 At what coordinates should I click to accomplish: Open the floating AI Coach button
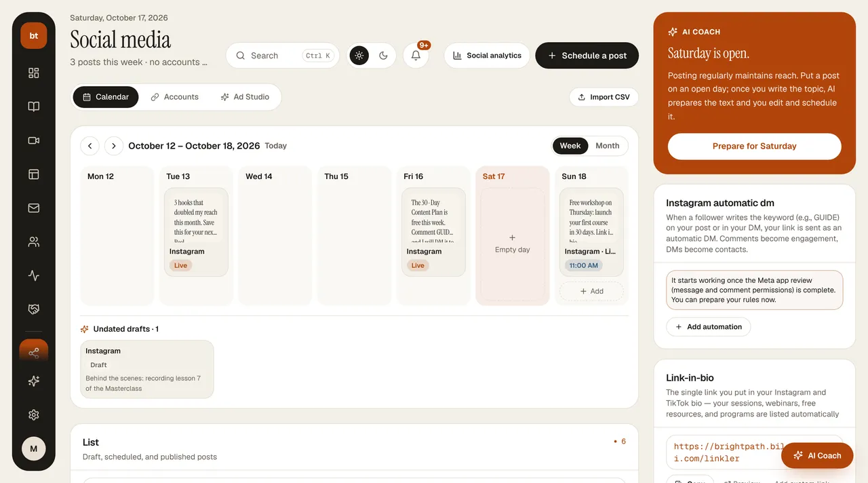tap(817, 456)
